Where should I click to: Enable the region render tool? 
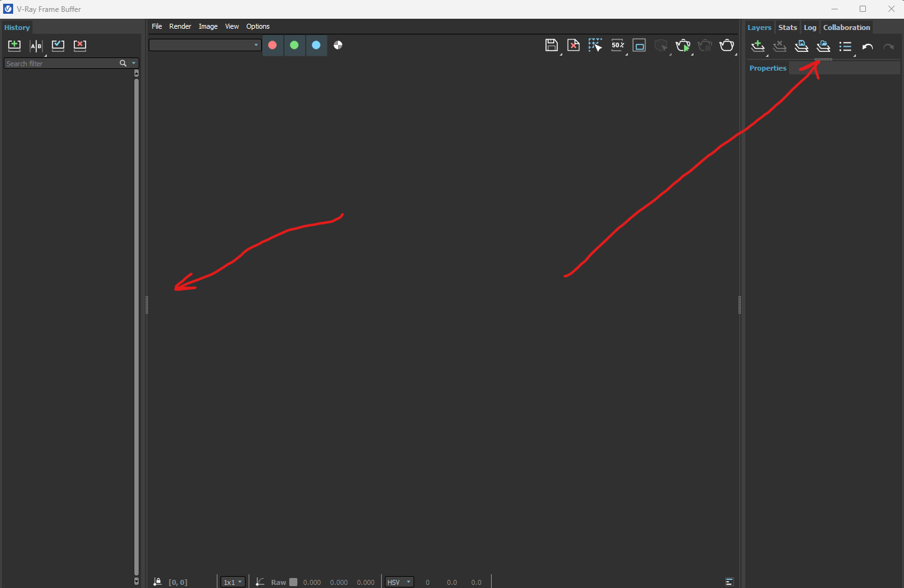pyautogui.click(x=639, y=45)
